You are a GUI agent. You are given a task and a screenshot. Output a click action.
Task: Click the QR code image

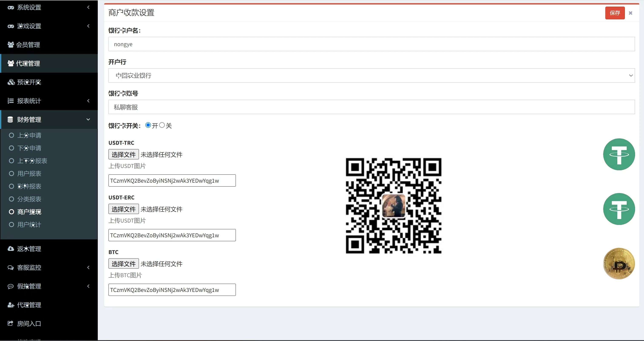(393, 206)
